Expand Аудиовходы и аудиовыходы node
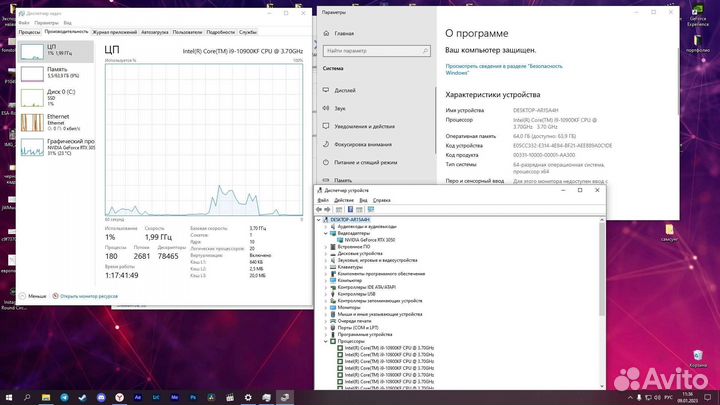Screen dimensions: 720x405 326,227
